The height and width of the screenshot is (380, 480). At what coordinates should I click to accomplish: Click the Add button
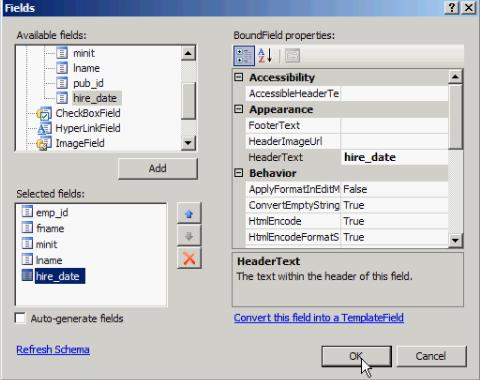(158, 169)
